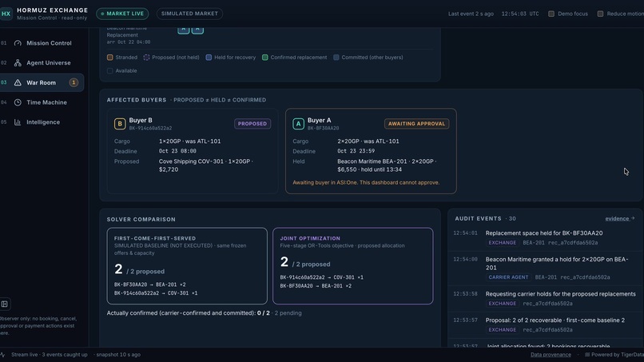
Task: Click booking ID BK-914c60a522a2 under Buyer B
Action: click(150, 128)
